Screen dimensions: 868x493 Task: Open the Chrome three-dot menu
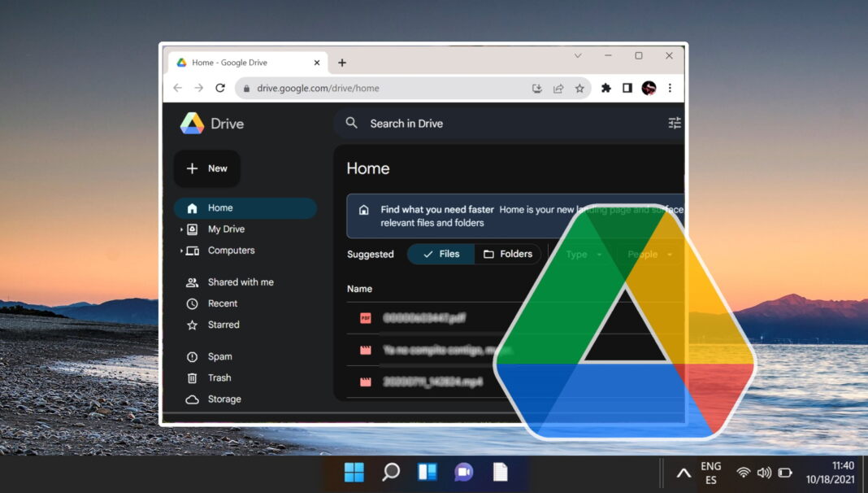[x=670, y=88]
